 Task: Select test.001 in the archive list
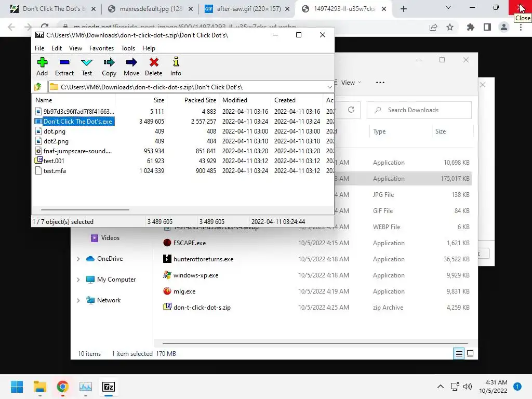(54, 161)
